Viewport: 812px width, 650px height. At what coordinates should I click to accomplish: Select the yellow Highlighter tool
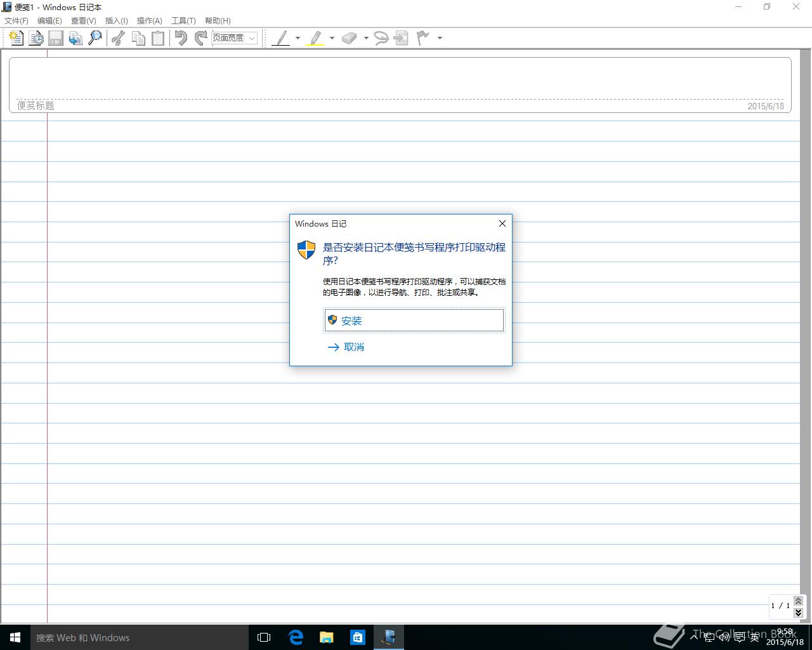click(x=315, y=38)
